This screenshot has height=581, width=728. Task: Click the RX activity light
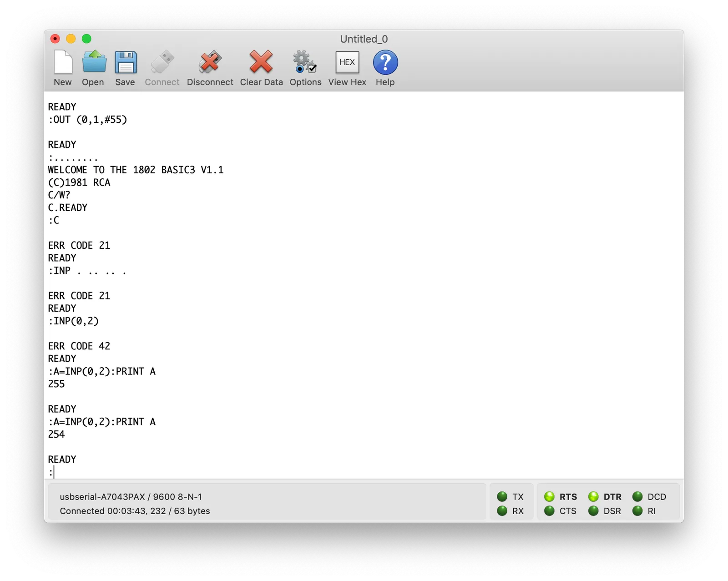click(502, 511)
